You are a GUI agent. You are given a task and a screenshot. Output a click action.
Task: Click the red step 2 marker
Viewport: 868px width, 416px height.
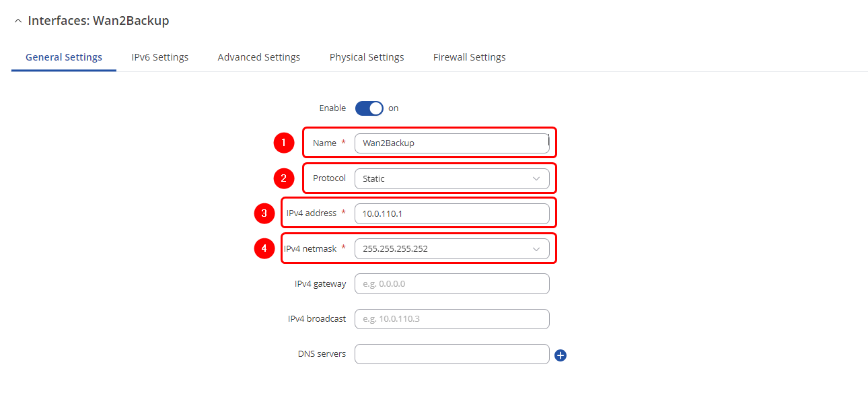pyautogui.click(x=284, y=178)
